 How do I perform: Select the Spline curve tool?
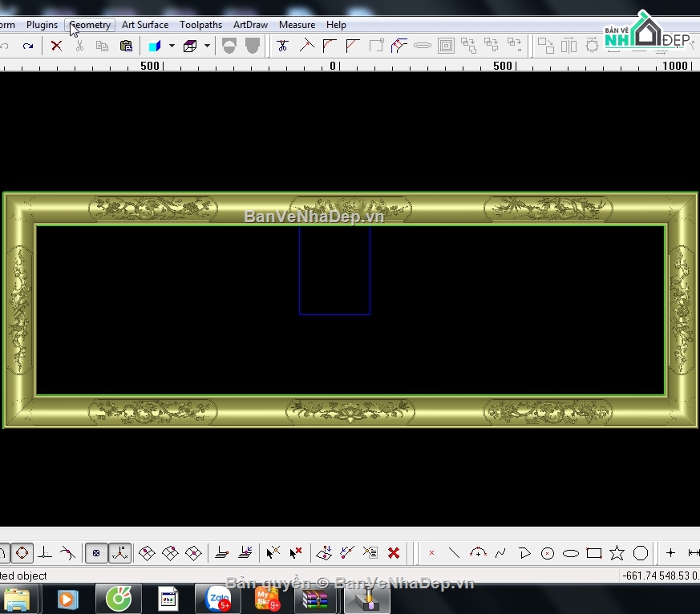pyautogui.click(x=501, y=553)
